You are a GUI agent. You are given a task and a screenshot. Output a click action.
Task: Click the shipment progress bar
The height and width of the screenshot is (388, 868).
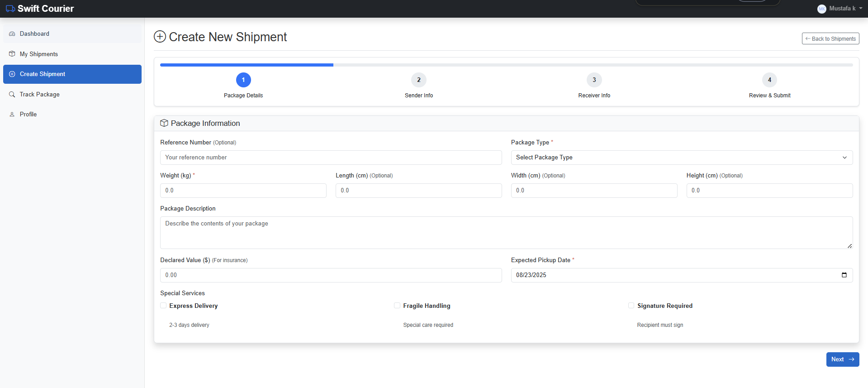point(506,65)
